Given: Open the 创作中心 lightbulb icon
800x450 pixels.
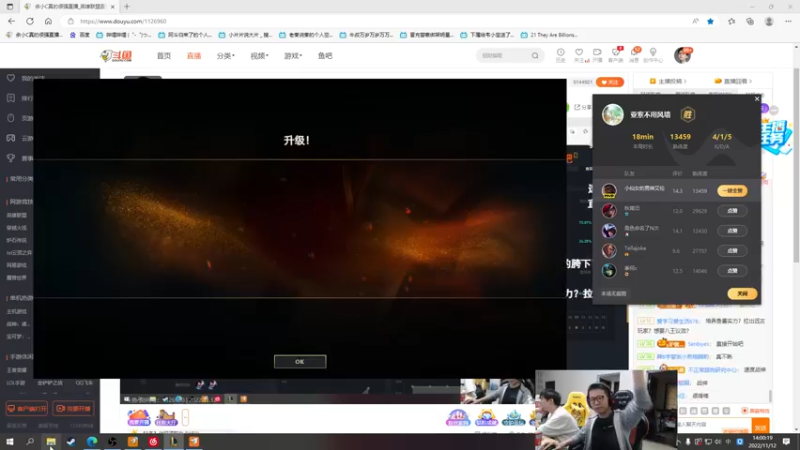Looking at the screenshot, I should click(653, 55).
